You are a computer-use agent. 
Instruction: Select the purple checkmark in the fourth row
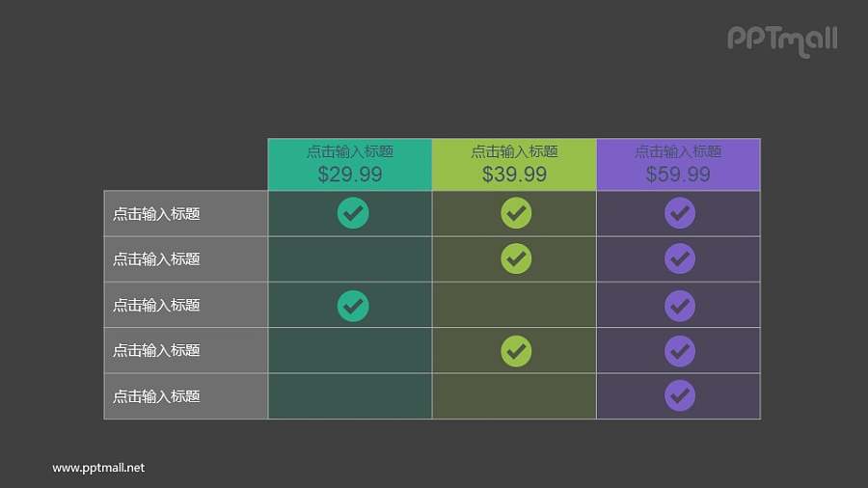[x=680, y=350]
